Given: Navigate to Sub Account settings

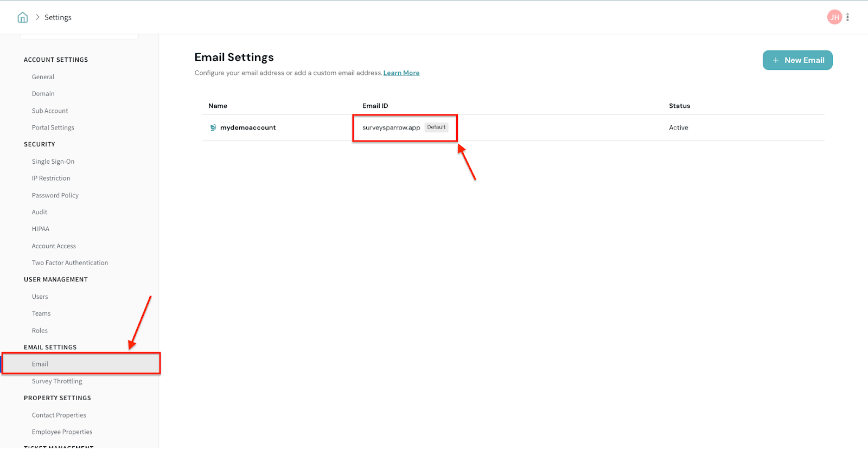Looking at the screenshot, I should click(50, 111).
